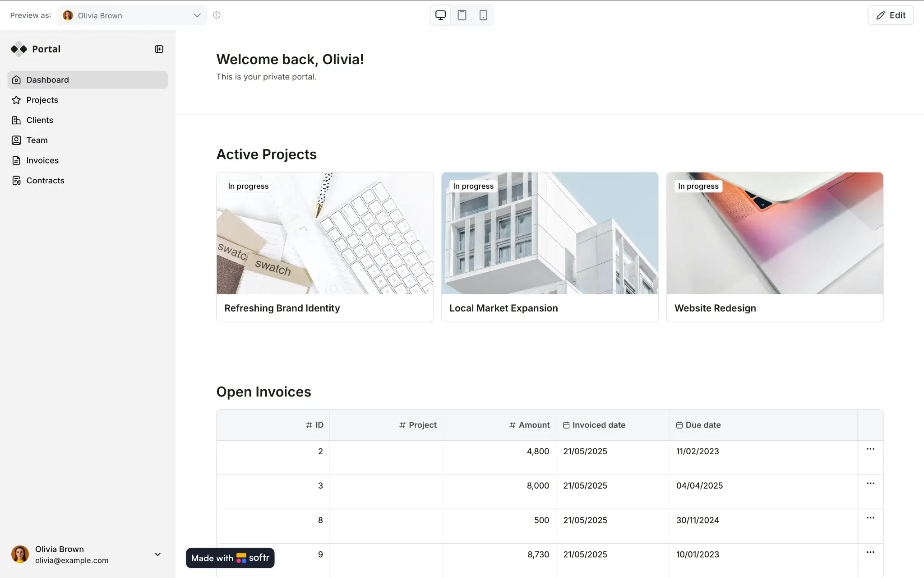Click the Olivia Brown avatar in preview selector
This screenshot has width=924, height=578.
(x=68, y=15)
